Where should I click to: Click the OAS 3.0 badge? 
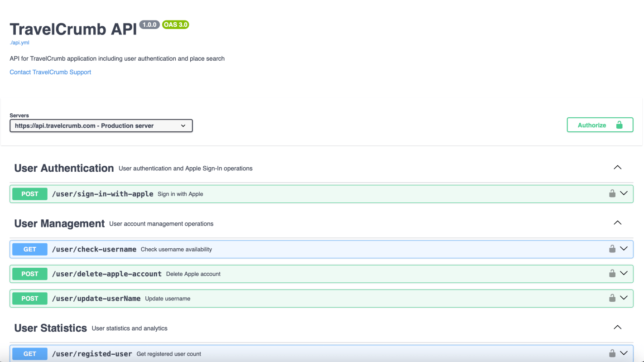(x=175, y=24)
